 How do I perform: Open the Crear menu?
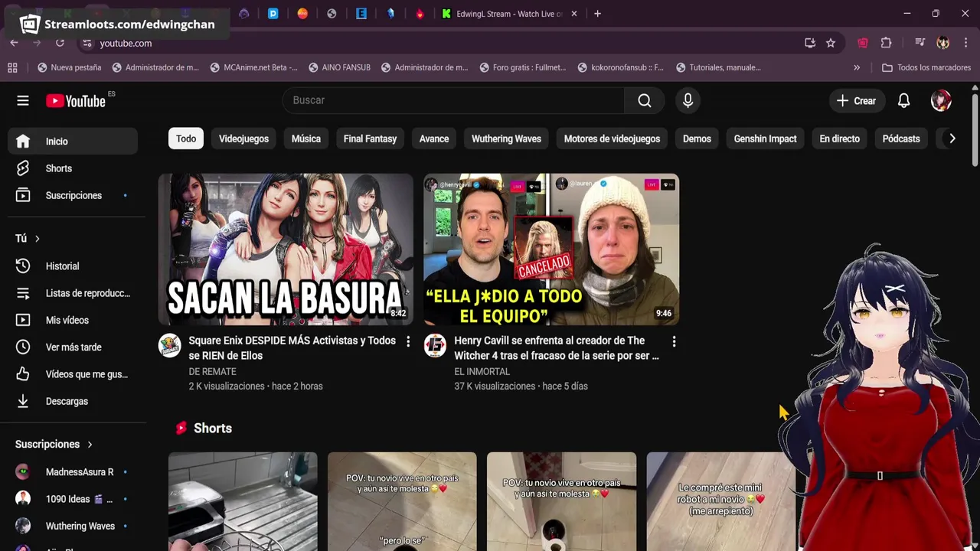click(x=857, y=100)
